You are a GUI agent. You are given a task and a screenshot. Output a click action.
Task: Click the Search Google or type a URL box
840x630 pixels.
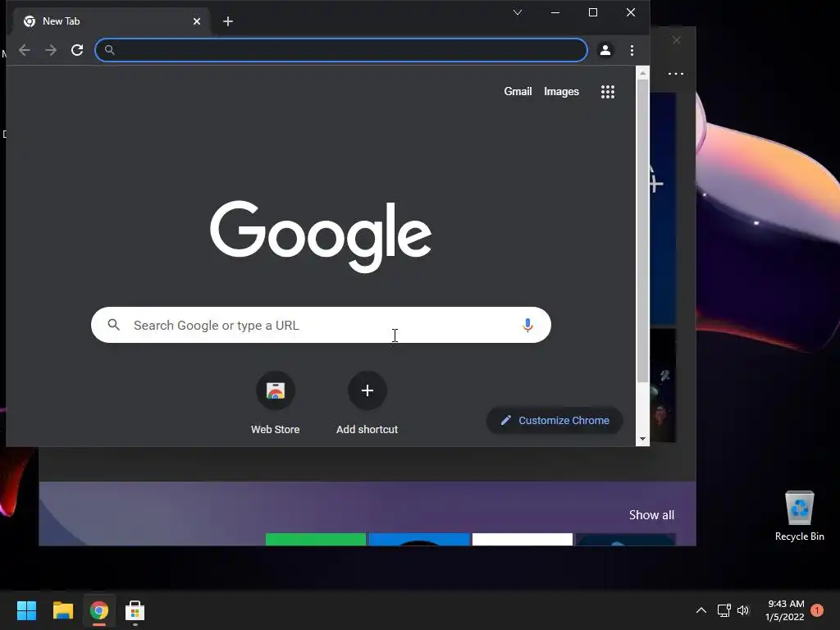[321, 325]
